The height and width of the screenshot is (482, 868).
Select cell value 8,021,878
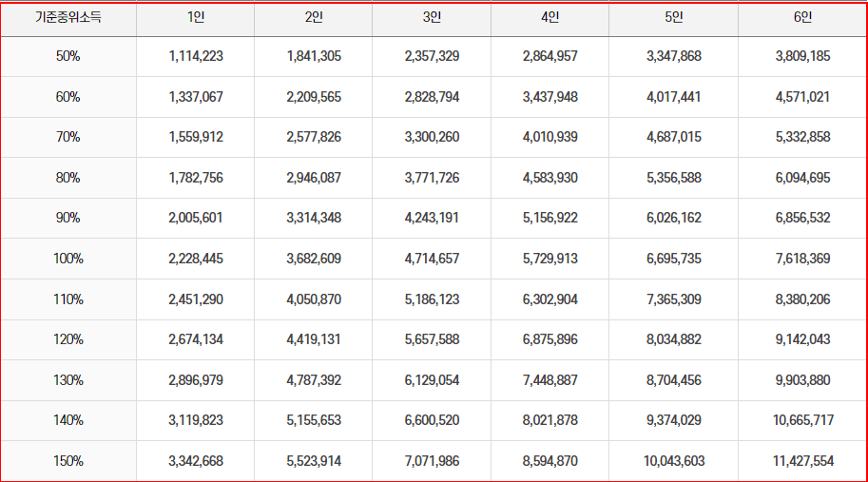click(x=550, y=420)
